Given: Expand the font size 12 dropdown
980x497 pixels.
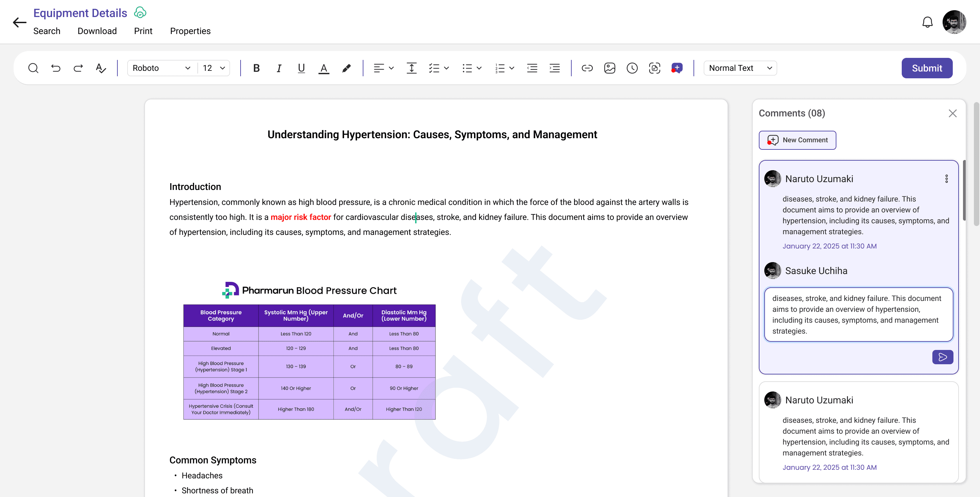Looking at the screenshot, I should 214,68.
